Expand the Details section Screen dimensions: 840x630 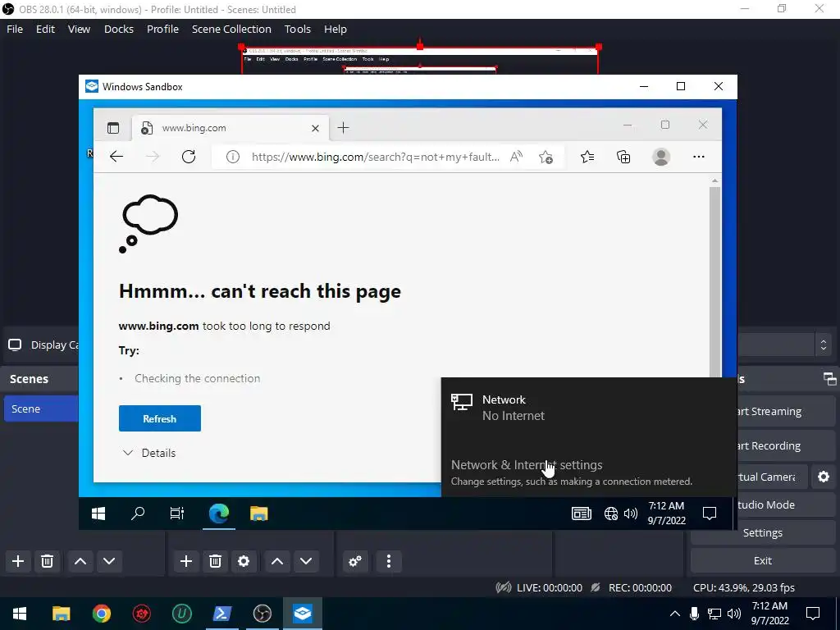(x=149, y=453)
